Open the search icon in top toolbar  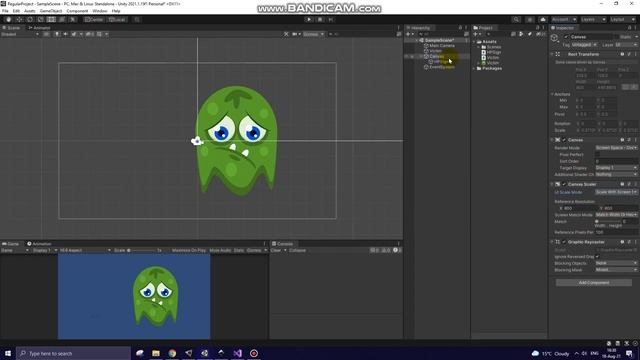(x=516, y=20)
